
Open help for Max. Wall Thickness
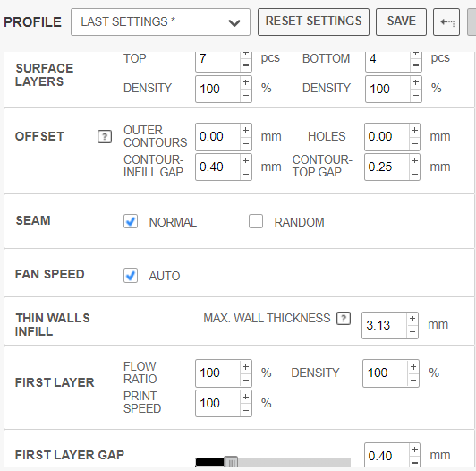click(x=344, y=319)
